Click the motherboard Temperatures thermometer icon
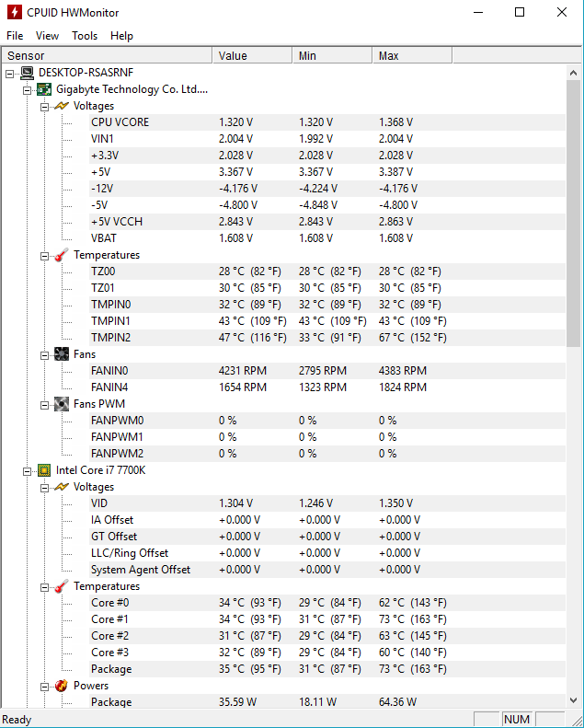This screenshot has width=584, height=728. [x=62, y=255]
